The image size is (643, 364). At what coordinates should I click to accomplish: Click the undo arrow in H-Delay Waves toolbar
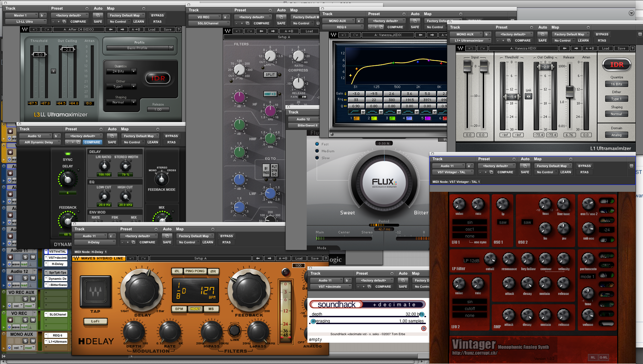(131, 258)
